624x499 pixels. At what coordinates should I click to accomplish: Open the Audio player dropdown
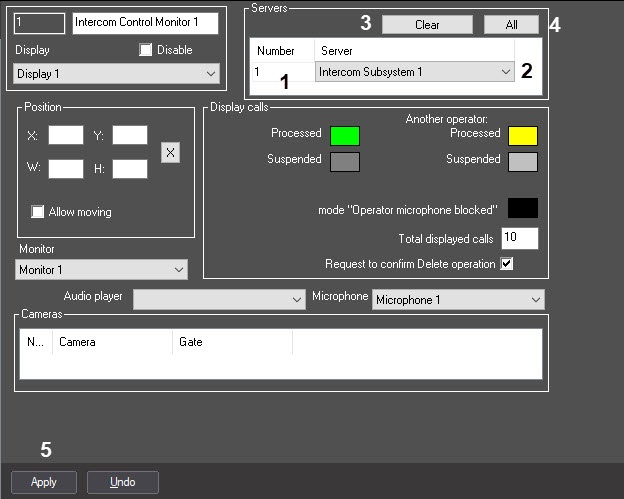219,299
